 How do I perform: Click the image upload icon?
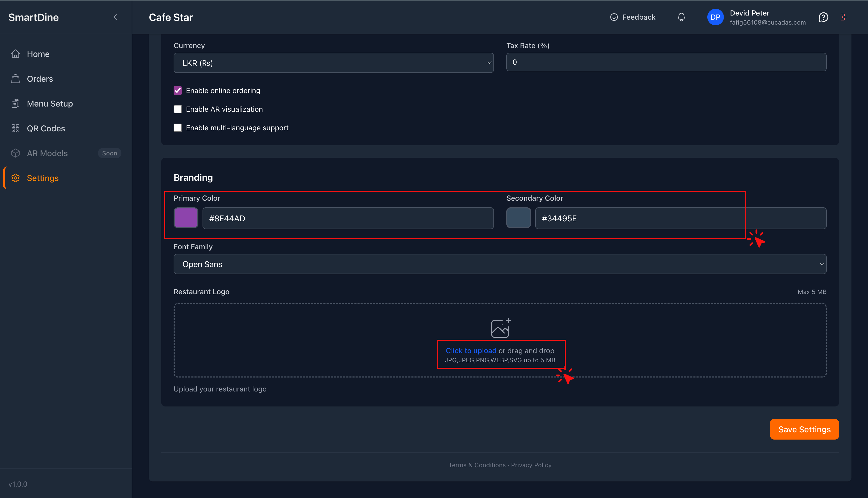coord(500,328)
